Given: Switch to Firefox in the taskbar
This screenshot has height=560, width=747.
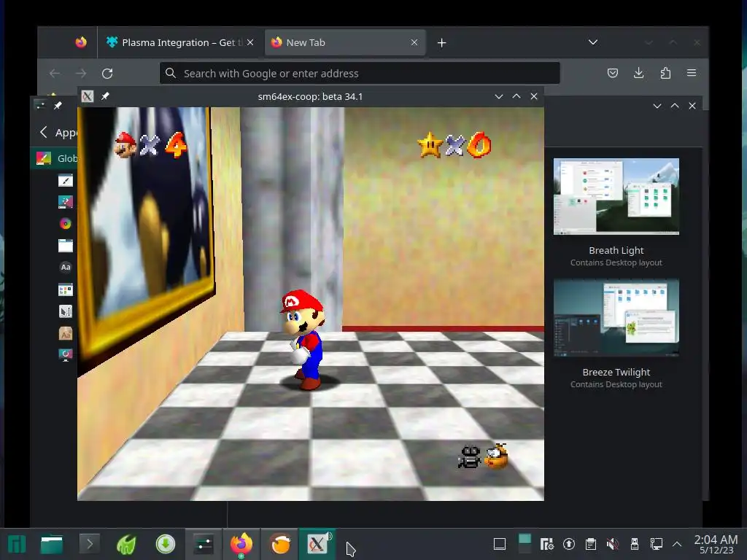Looking at the screenshot, I should [241, 544].
